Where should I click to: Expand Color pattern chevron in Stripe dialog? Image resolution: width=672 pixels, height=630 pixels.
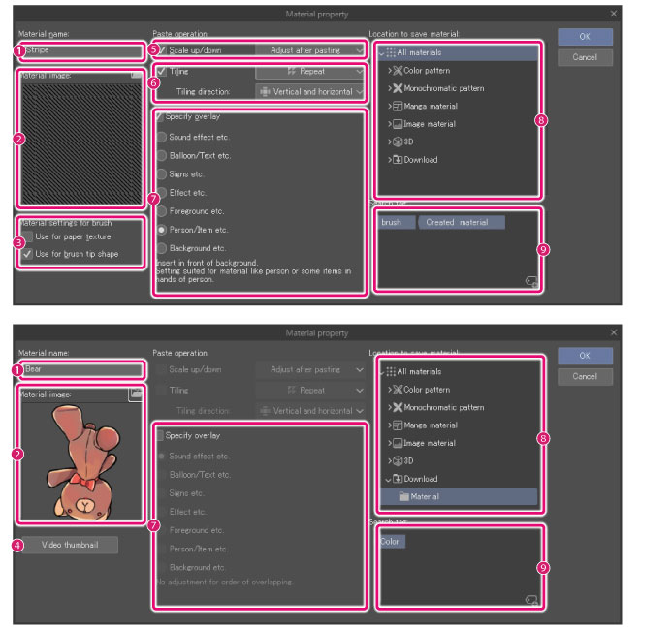pos(390,71)
